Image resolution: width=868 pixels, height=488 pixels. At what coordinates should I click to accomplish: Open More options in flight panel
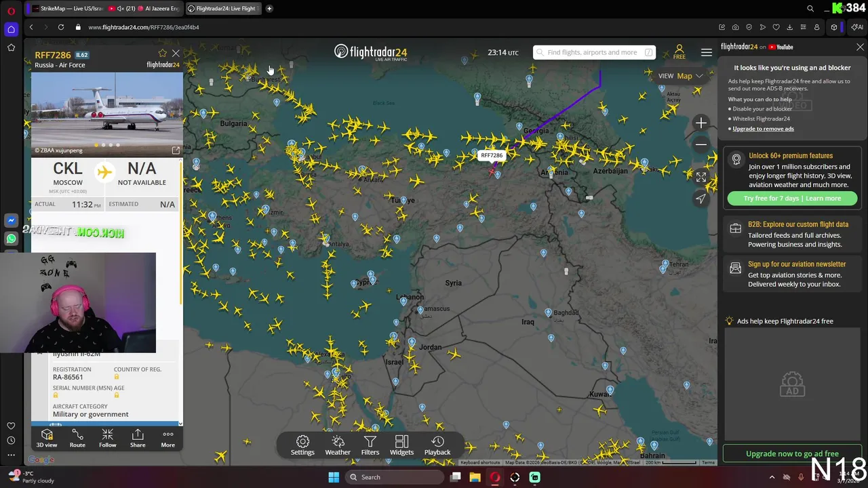click(x=167, y=438)
